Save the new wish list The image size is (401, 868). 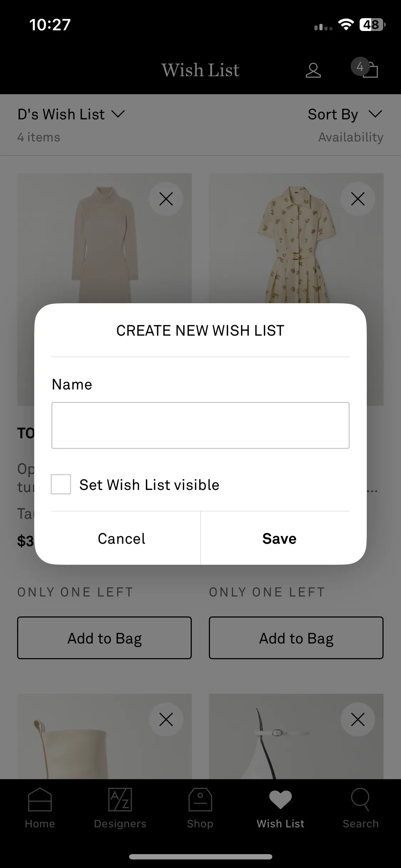point(279,538)
